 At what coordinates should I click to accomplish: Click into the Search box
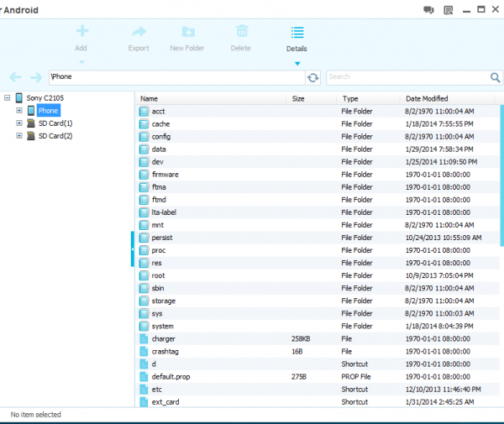tap(407, 77)
